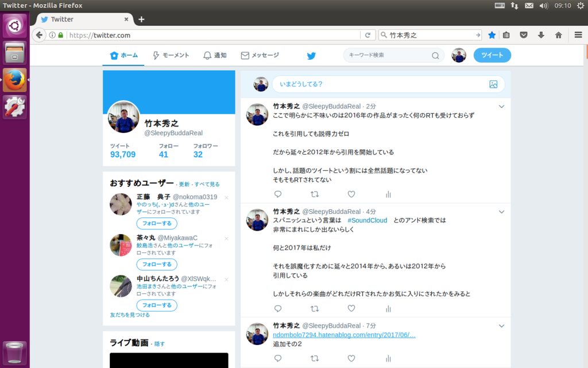Click すべて見る link
This screenshot has height=368, width=588.
click(x=207, y=185)
